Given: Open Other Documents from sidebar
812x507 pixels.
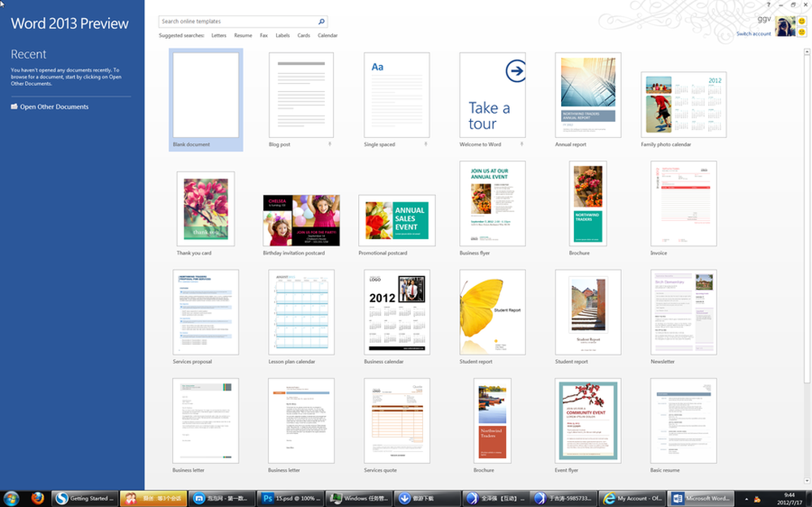Looking at the screenshot, I should (x=50, y=106).
